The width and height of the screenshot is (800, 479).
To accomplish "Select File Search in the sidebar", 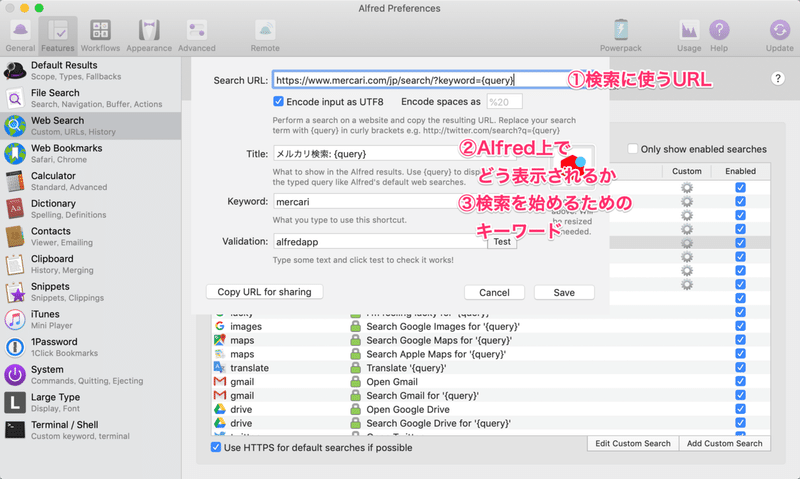I will click(x=91, y=98).
